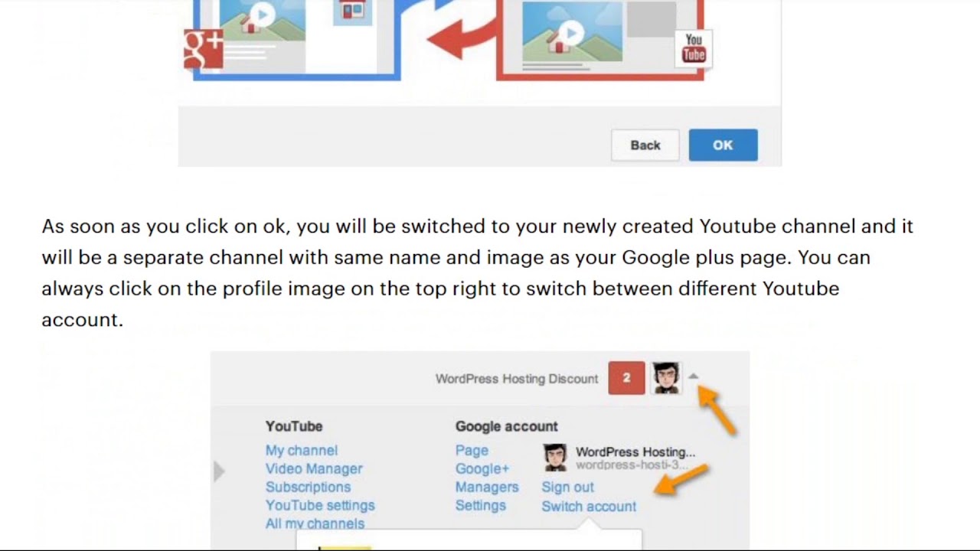Click the Switch account link
This screenshot has height=551, width=980.
[x=589, y=507]
